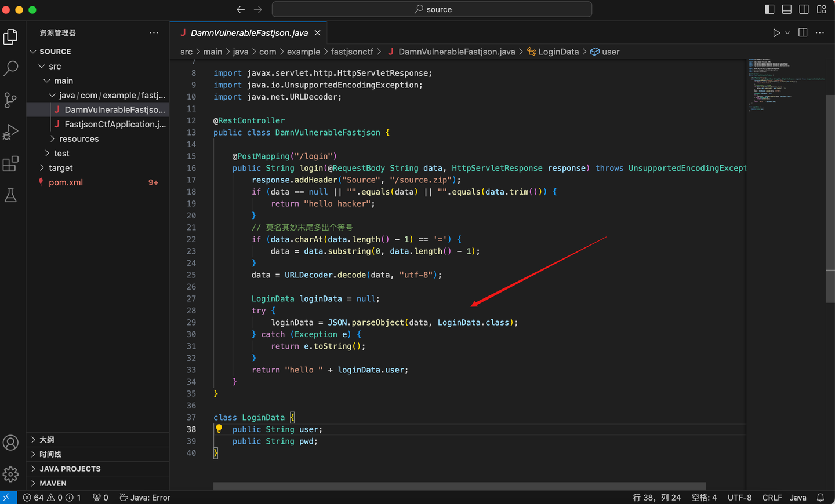
Task: Expand the resources folder
Action: point(79,139)
